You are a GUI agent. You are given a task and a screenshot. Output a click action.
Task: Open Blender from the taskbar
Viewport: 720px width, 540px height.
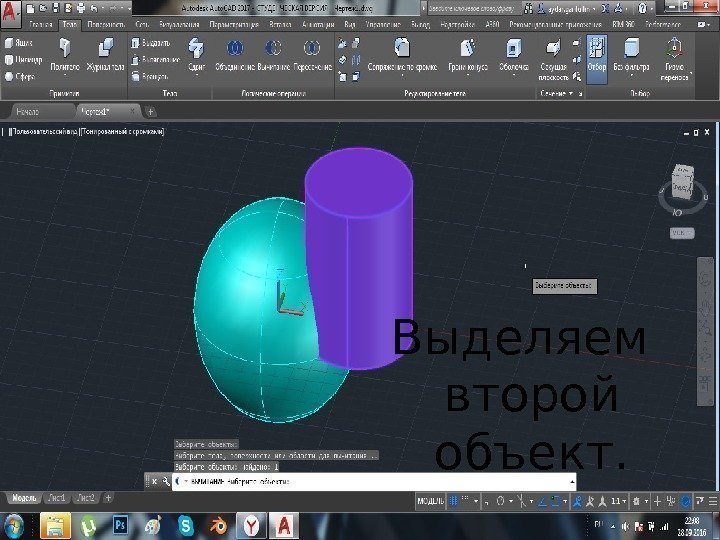[219, 526]
